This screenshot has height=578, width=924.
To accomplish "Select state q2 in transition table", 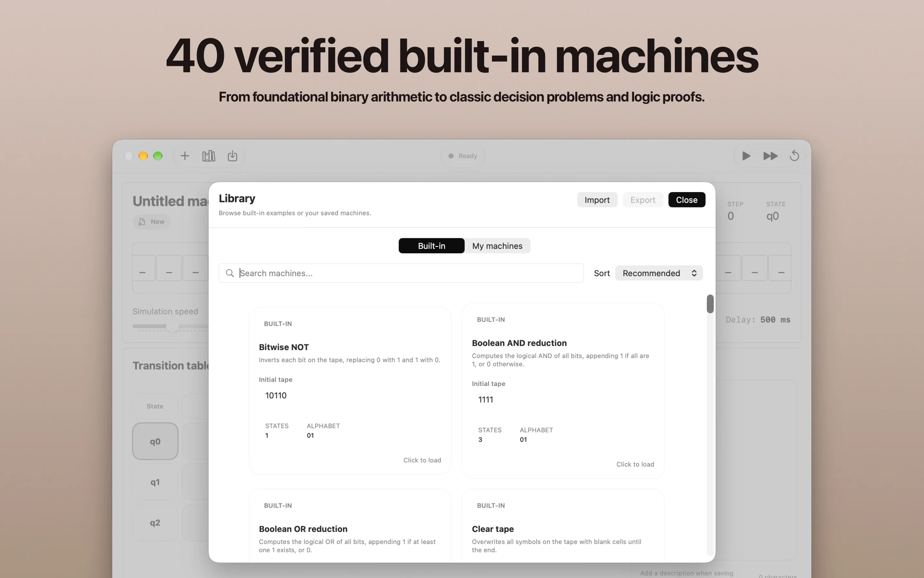I will [x=155, y=522].
